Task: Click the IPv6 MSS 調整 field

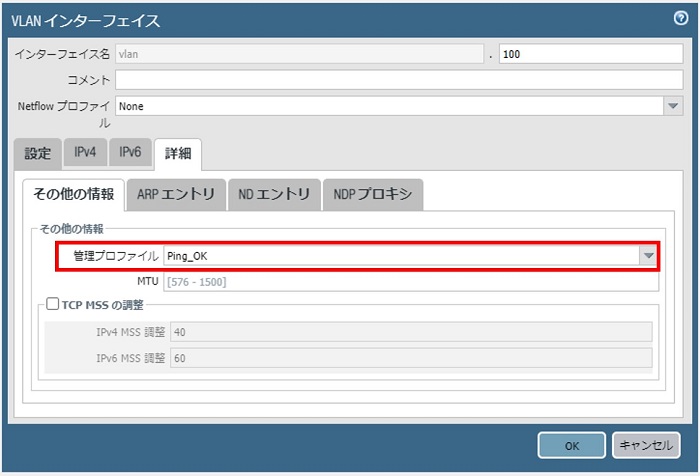Action: tap(411, 358)
